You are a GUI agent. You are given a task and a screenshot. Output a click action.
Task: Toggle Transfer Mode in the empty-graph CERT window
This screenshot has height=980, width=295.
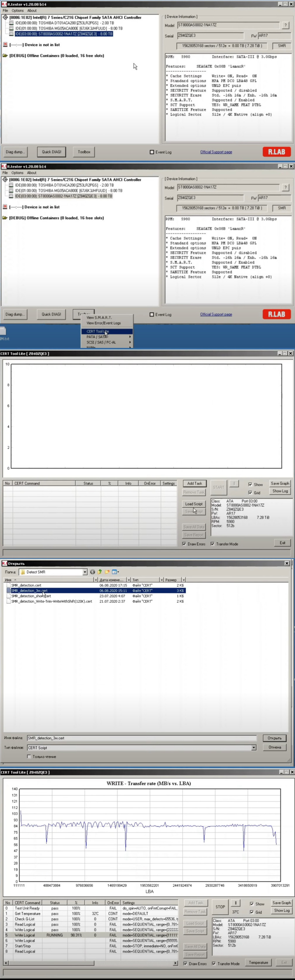pyautogui.click(x=213, y=544)
